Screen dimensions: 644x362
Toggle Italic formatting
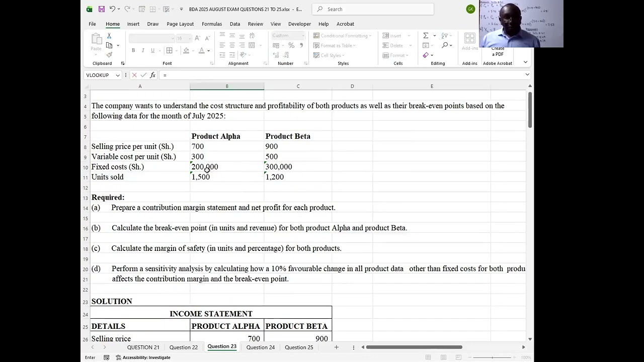(143, 50)
